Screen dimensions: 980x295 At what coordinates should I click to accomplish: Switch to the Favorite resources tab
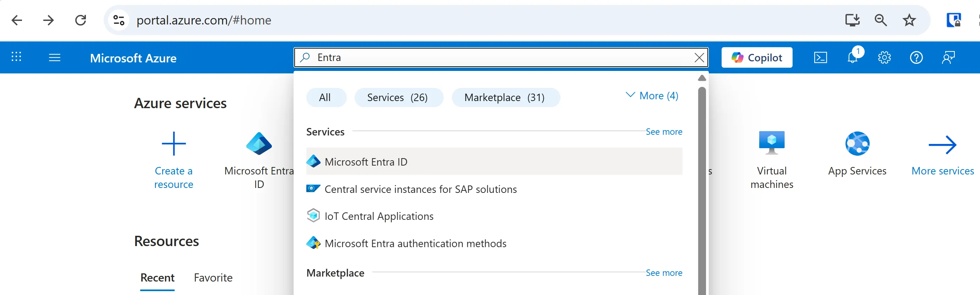coord(213,278)
